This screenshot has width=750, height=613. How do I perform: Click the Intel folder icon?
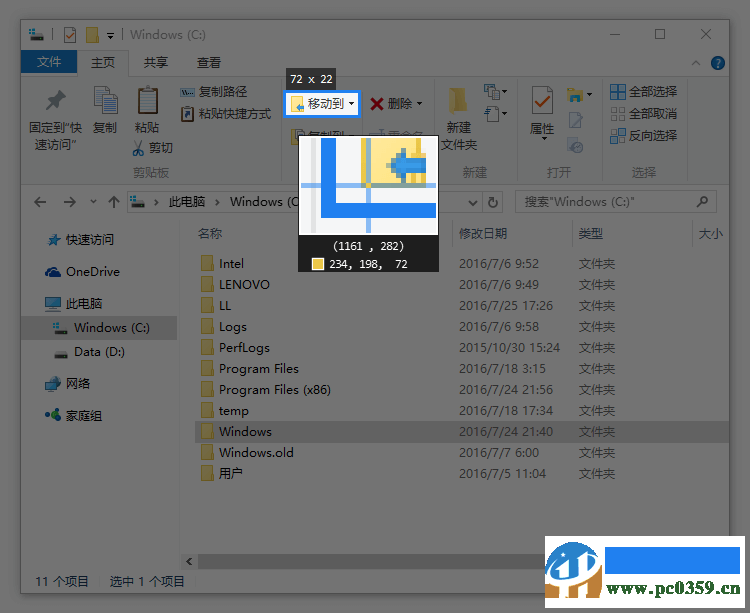pos(207,263)
